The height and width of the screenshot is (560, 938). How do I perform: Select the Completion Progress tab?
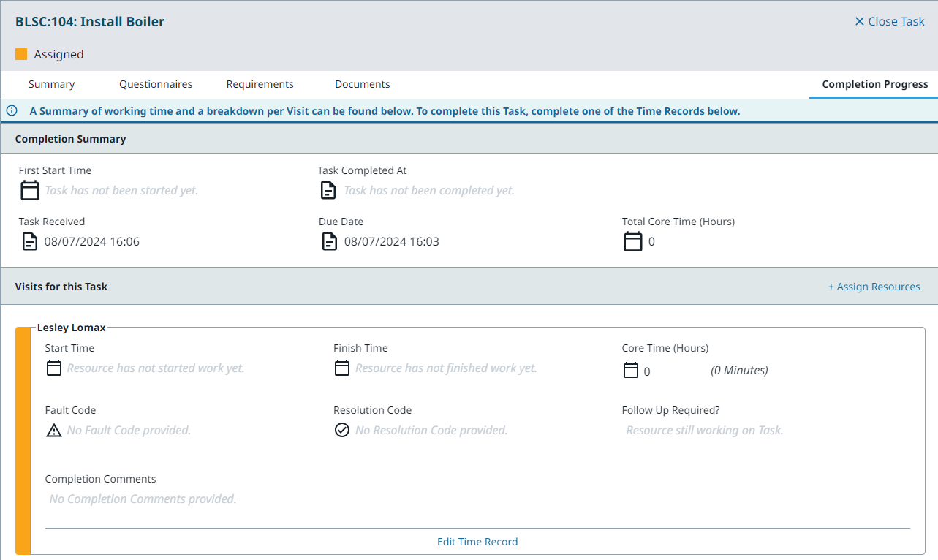click(x=874, y=84)
